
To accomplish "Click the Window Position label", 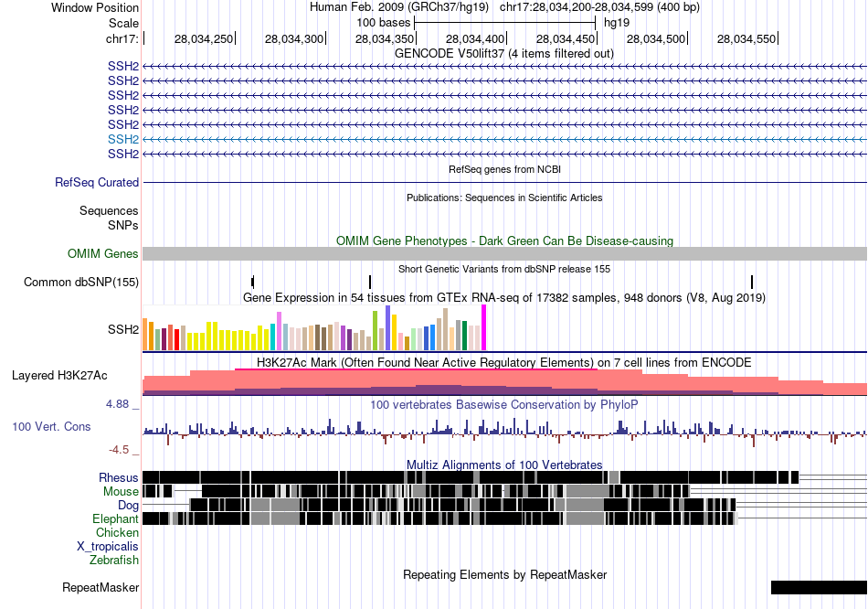I will click(95, 7).
